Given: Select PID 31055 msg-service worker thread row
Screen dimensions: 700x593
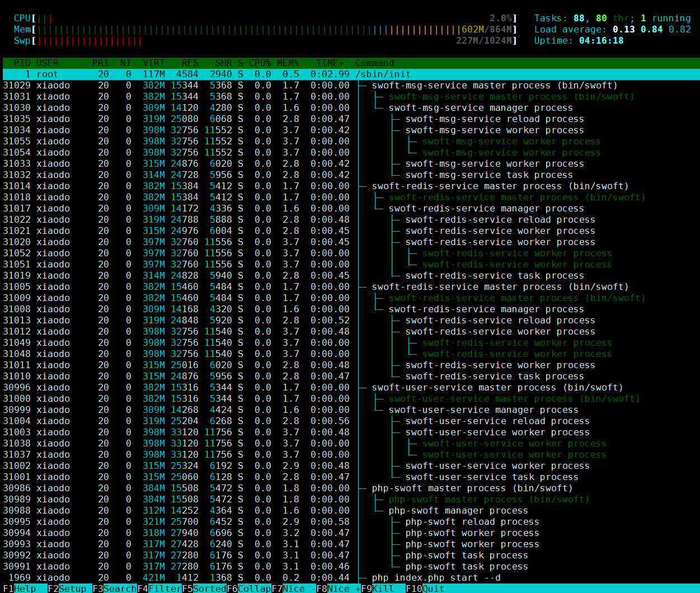Looking at the screenshot, I should click(351, 141).
